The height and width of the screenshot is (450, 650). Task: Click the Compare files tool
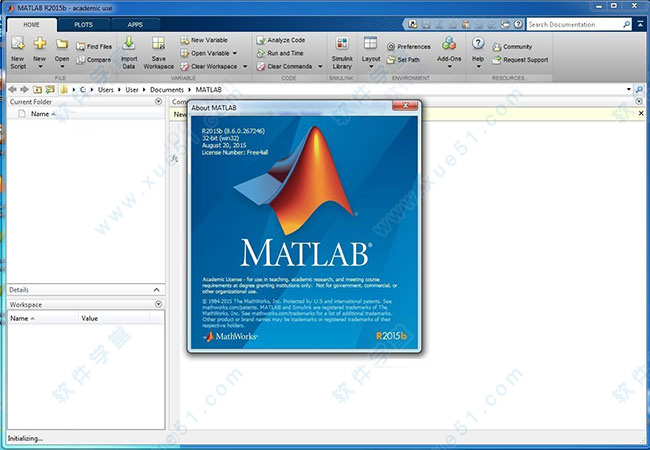tap(93, 60)
